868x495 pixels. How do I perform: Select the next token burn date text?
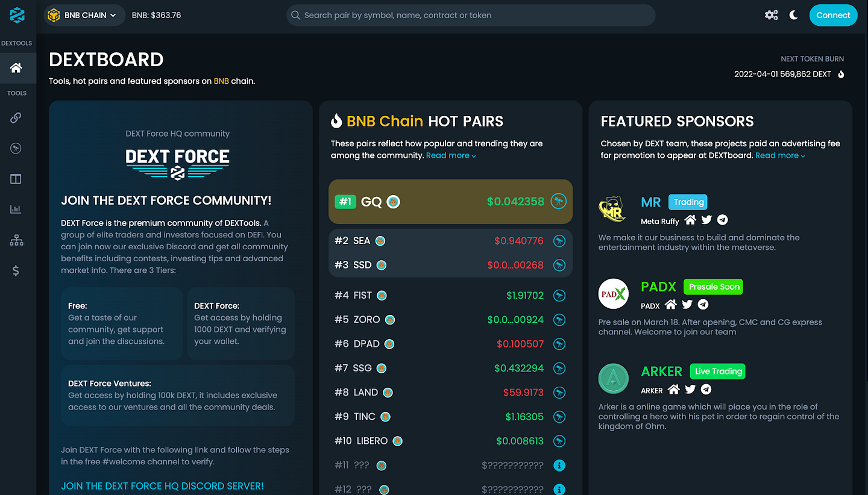(x=782, y=74)
